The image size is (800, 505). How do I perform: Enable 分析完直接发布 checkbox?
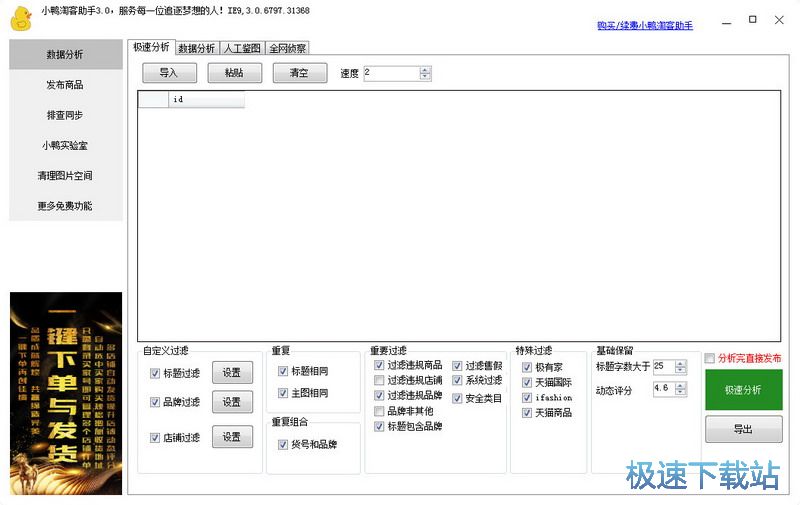pos(710,358)
